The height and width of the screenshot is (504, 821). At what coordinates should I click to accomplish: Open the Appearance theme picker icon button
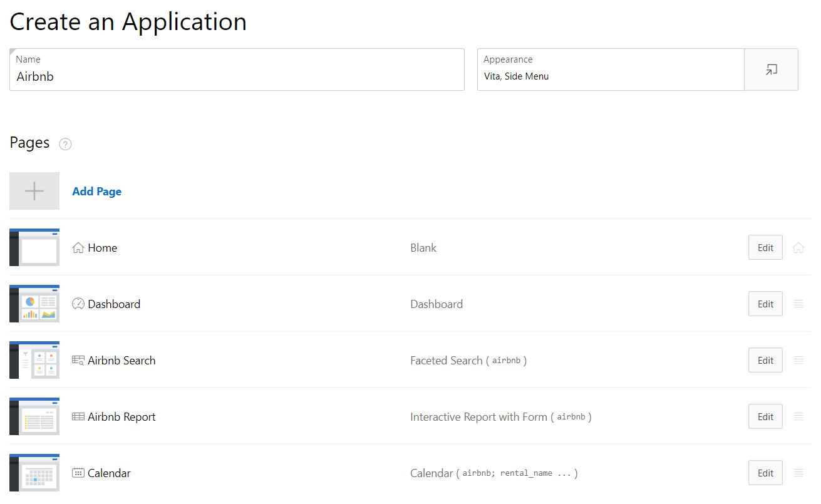[771, 69]
